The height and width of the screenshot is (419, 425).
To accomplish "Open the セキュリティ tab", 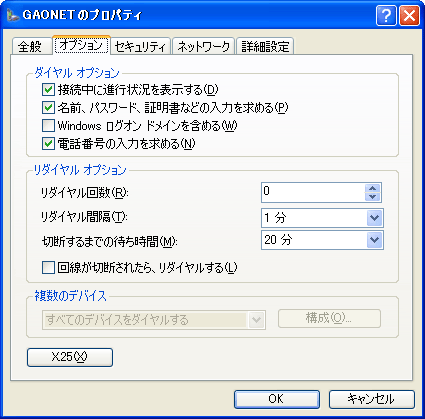I will pos(140,46).
